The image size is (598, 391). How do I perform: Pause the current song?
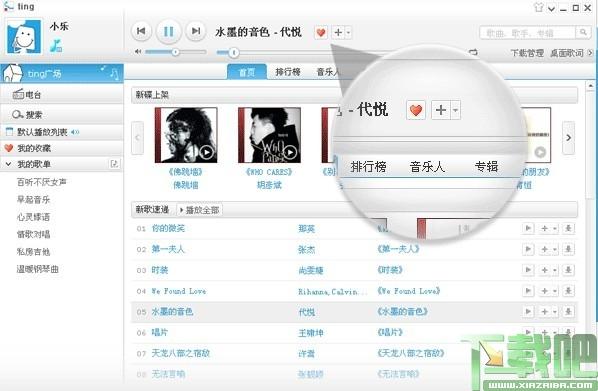pyautogui.click(x=168, y=31)
